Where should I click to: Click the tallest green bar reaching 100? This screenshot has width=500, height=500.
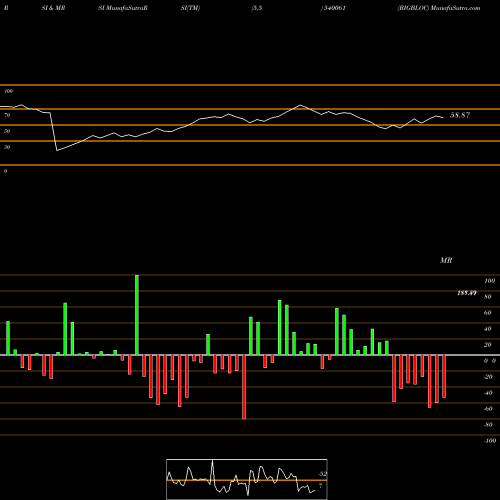[x=137, y=315]
